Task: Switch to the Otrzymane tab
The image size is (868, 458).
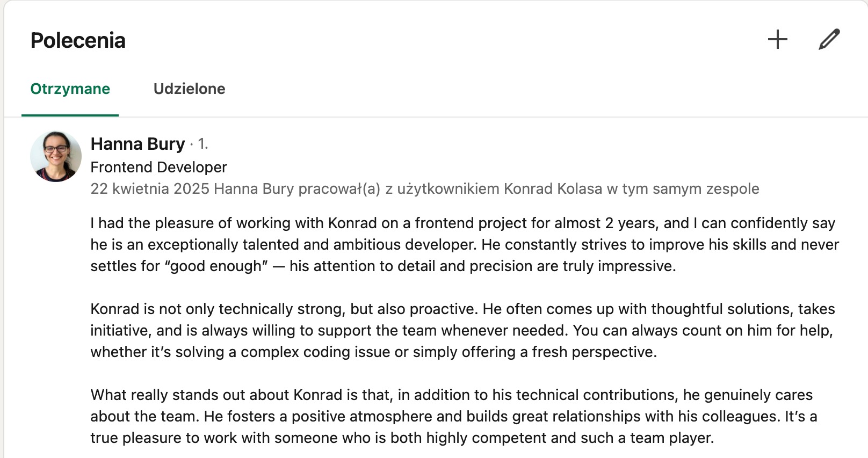Action: point(70,89)
